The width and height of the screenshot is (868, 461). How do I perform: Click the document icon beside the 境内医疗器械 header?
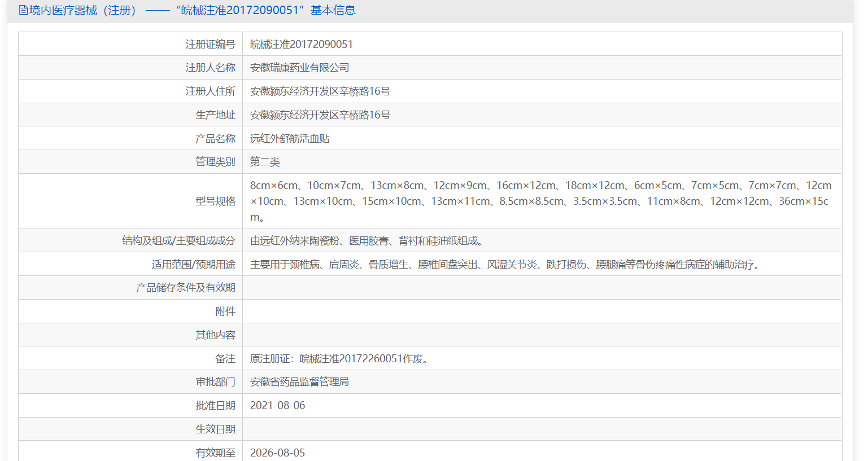point(23,10)
